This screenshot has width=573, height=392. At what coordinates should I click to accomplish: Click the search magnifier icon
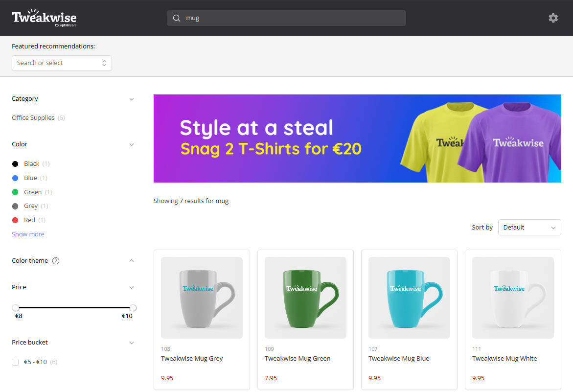point(177,18)
